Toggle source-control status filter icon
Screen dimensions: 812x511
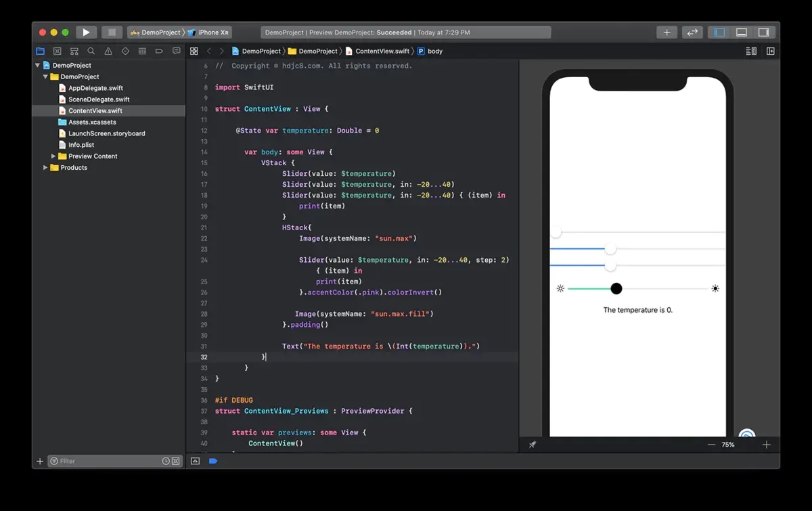point(175,461)
